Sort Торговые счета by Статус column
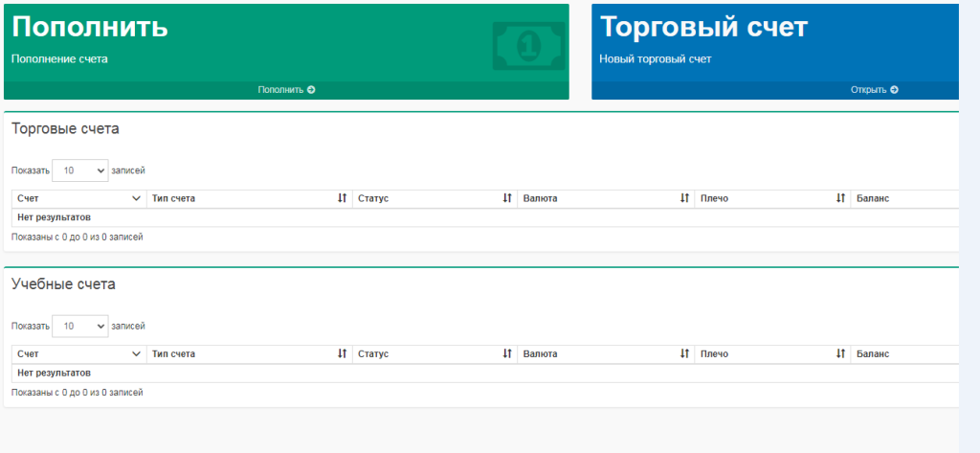980x453 pixels. pyautogui.click(x=507, y=198)
